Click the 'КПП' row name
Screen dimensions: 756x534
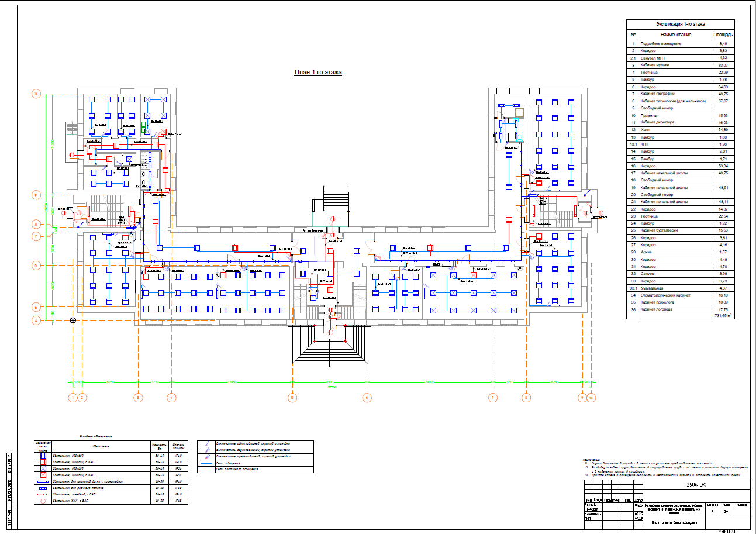(645, 144)
